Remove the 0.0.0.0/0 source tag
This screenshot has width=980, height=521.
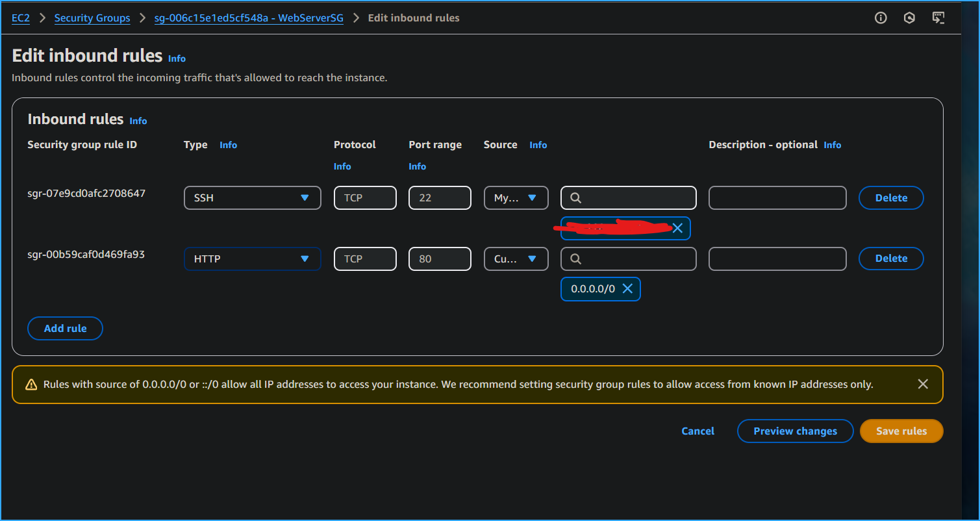tap(626, 288)
